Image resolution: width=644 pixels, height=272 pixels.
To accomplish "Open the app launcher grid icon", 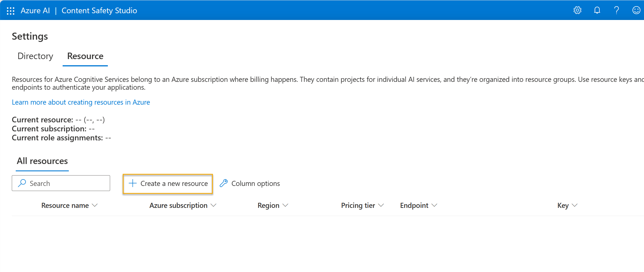I will (10, 11).
